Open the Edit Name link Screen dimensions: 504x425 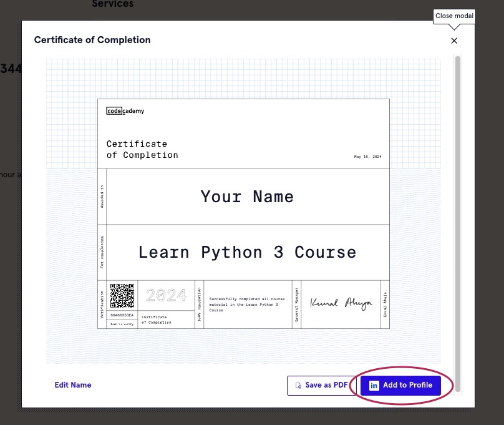pos(73,385)
